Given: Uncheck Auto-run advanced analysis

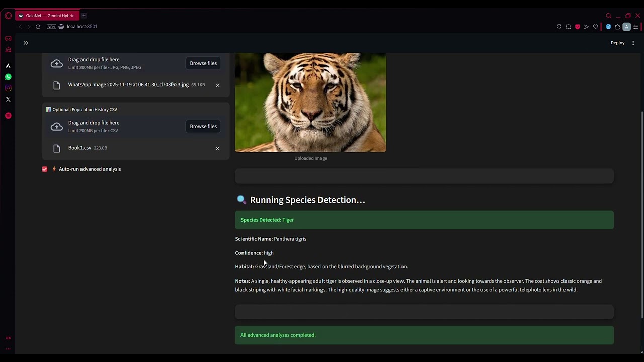Looking at the screenshot, I should tap(45, 169).
